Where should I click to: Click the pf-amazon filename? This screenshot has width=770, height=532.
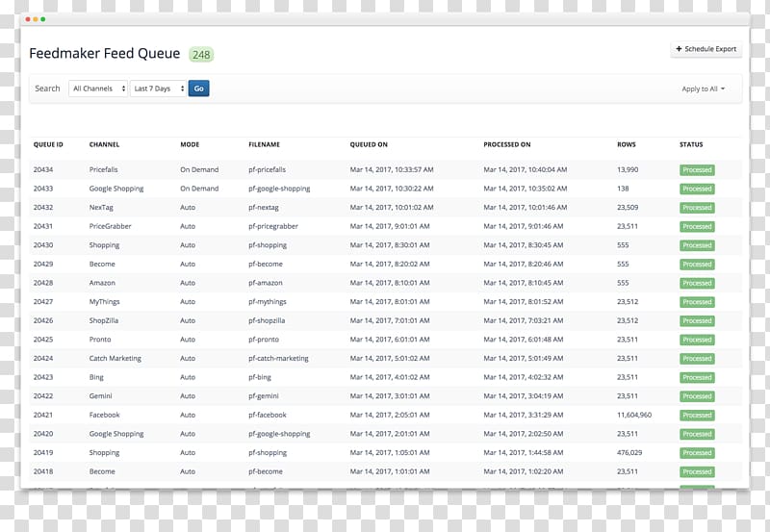coord(266,283)
